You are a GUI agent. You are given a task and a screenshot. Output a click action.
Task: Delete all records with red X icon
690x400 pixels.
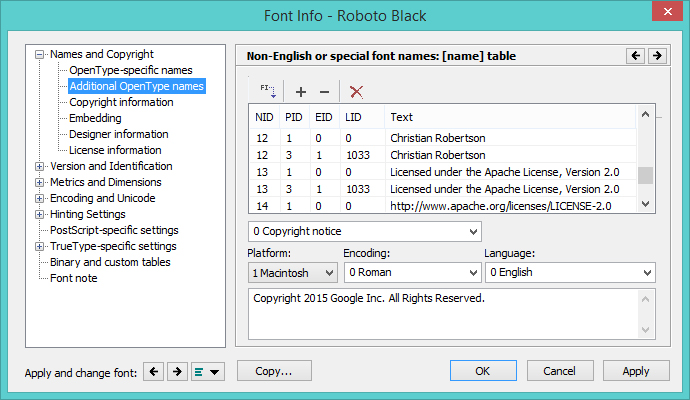click(356, 92)
